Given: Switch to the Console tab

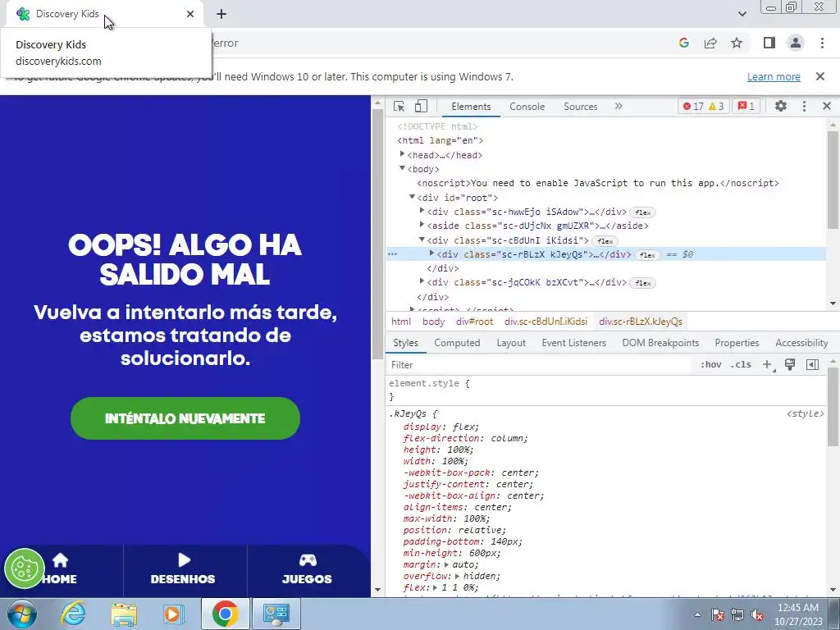Looking at the screenshot, I should pyautogui.click(x=527, y=106).
